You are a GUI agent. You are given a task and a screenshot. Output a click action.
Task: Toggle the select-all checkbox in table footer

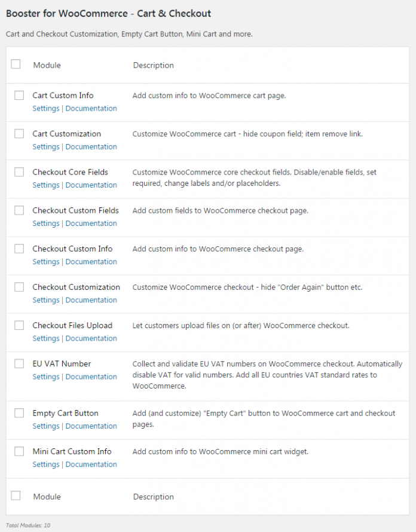pos(16,496)
